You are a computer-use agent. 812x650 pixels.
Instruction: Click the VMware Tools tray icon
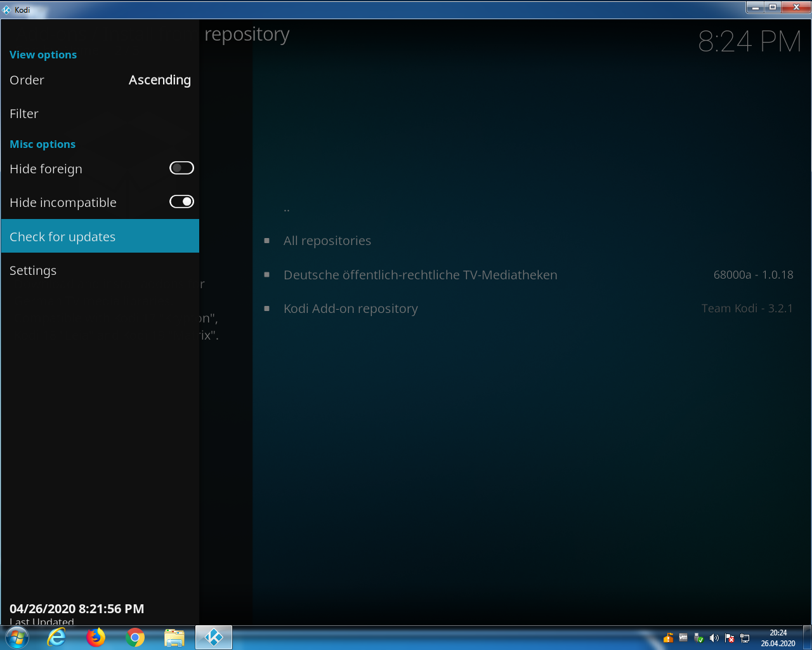[683, 638]
